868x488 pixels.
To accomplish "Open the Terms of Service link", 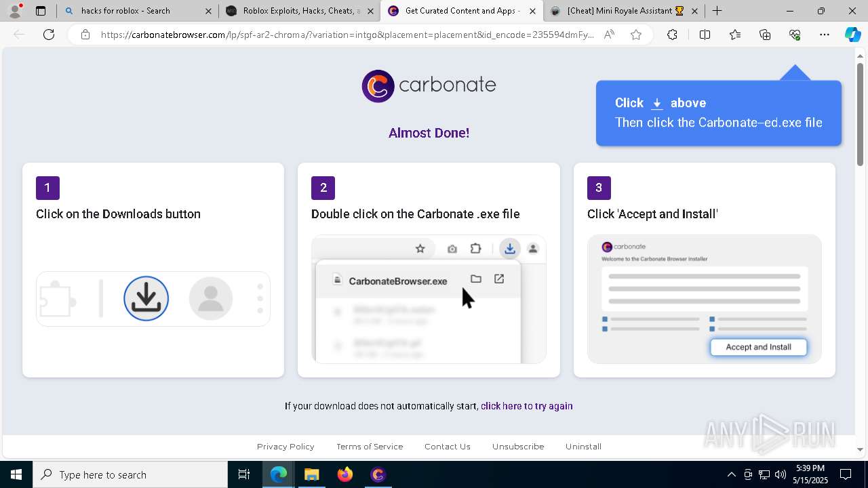I will click(370, 447).
